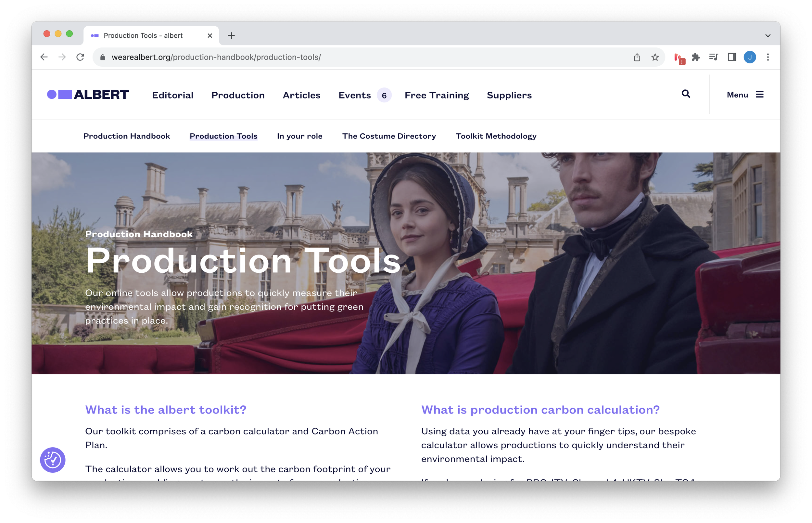
Task: Open the Suppliers nav item
Action: pos(509,95)
